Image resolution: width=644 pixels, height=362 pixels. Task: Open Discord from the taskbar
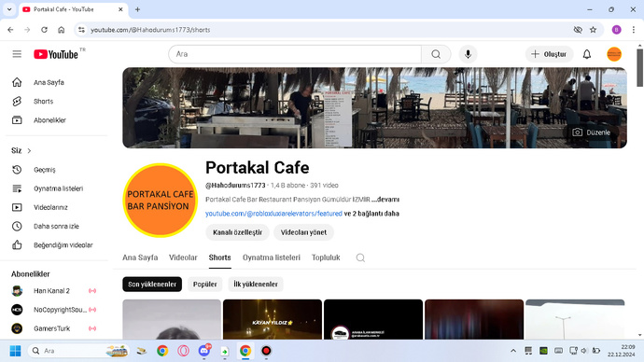[x=204, y=351]
